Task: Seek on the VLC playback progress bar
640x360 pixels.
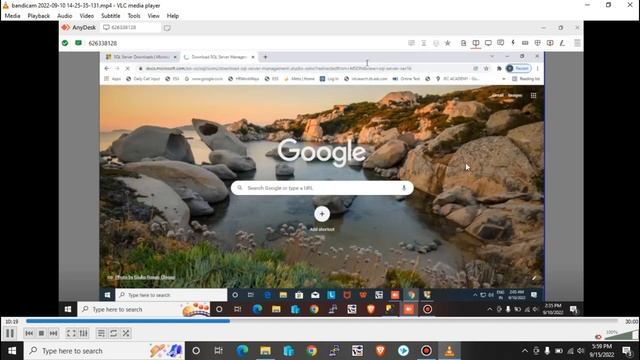Action: point(323,321)
